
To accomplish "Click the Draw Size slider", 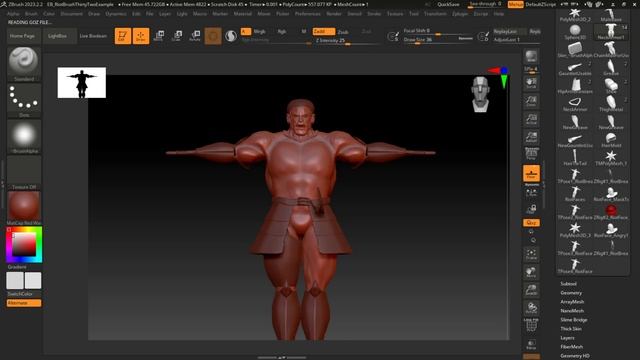I will point(438,40).
